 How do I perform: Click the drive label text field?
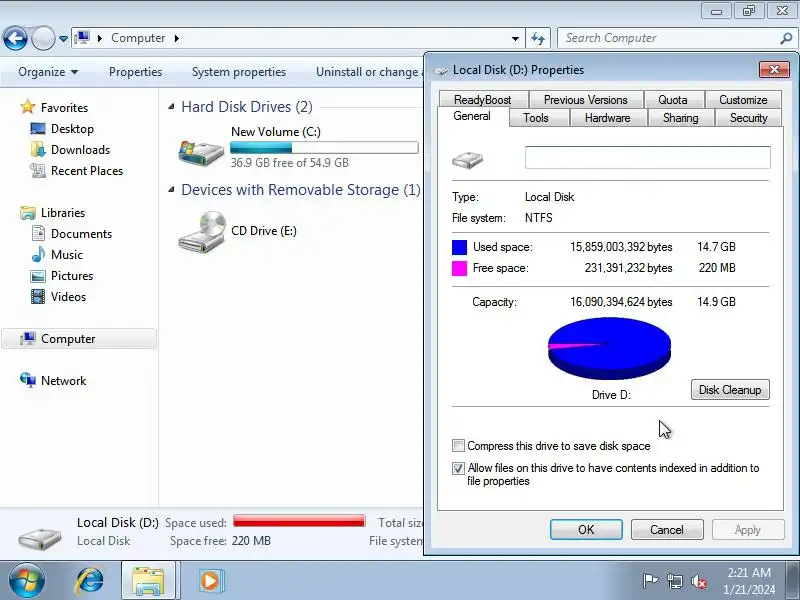tap(647, 157)
